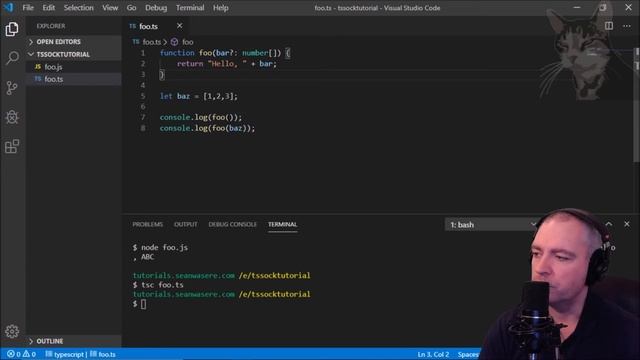640x360 pixels.
Task: Open the Explorer view in activity bar
Action: coord(12,29)
